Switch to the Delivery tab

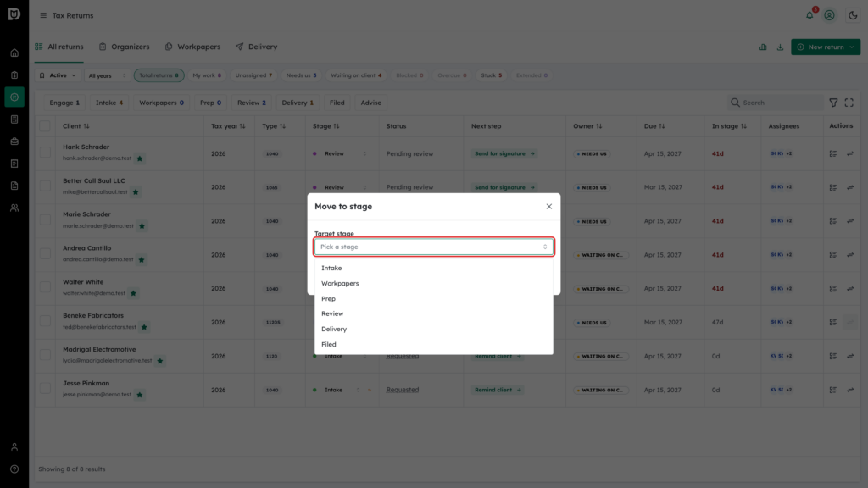click(257, 47)
